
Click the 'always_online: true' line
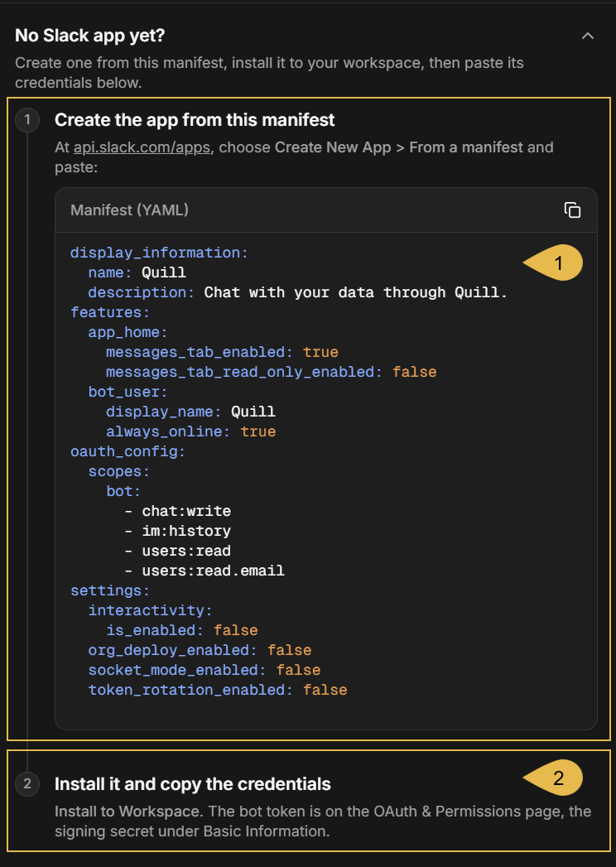click(x=190, y=431)
